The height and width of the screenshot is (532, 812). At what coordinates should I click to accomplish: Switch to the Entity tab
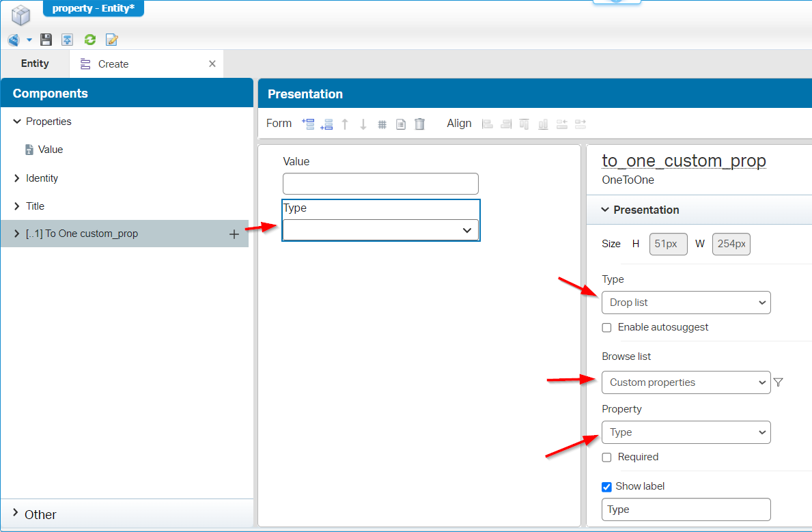point(35,64)
